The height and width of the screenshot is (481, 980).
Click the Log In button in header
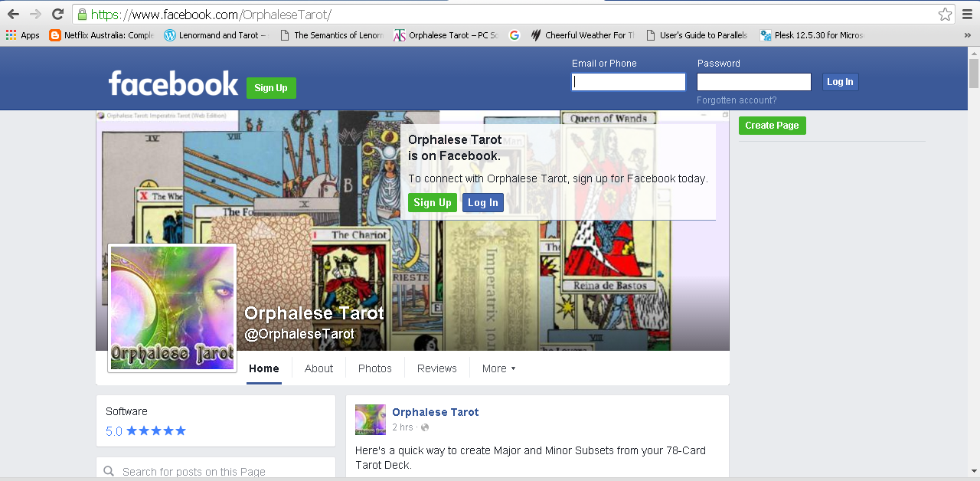coord(840,82)
